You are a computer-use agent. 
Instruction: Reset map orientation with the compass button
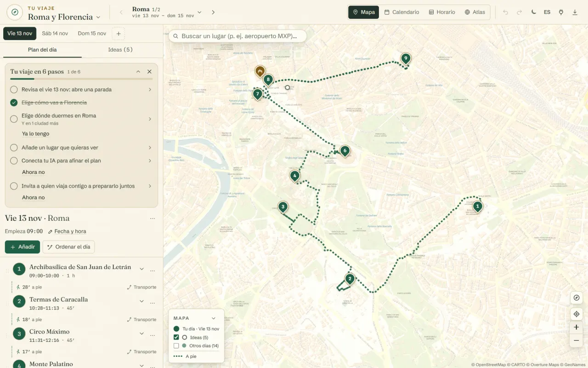(577, 298)
